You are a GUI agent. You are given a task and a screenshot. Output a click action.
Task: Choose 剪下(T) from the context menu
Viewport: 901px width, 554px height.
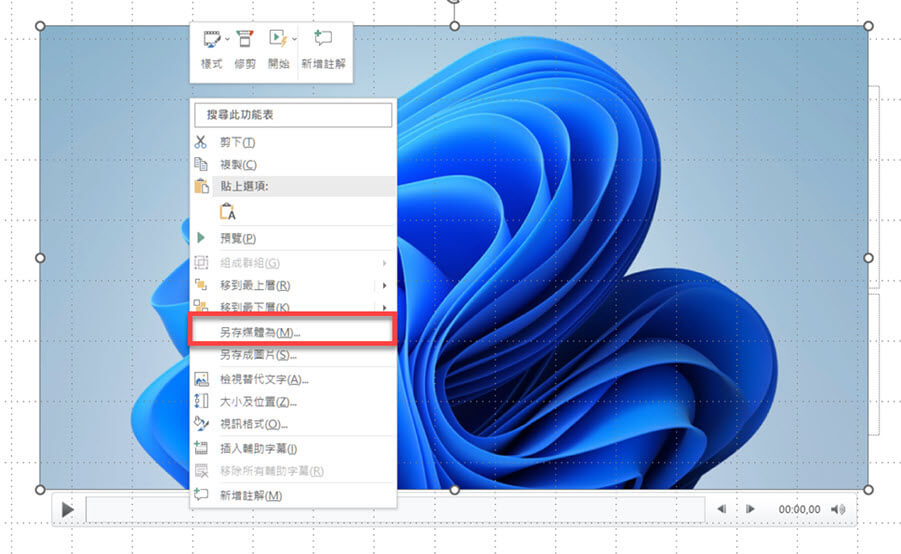[293, 142]
